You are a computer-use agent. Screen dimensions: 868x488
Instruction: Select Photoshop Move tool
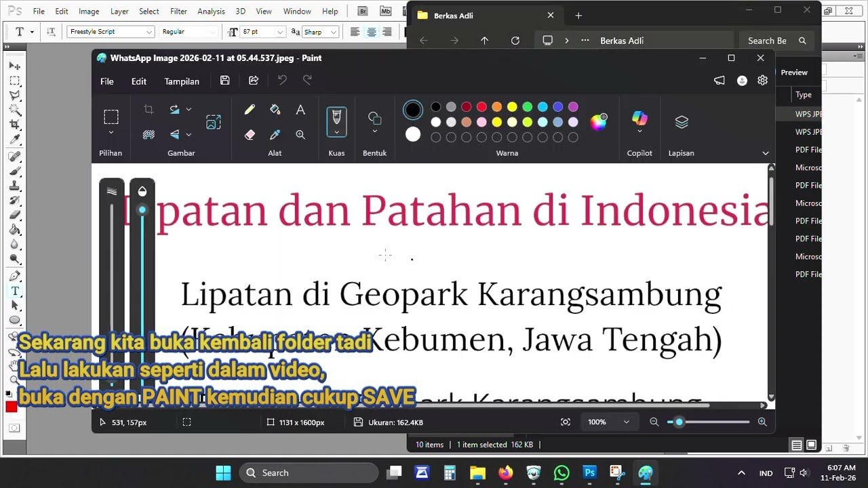coord(14,66)
